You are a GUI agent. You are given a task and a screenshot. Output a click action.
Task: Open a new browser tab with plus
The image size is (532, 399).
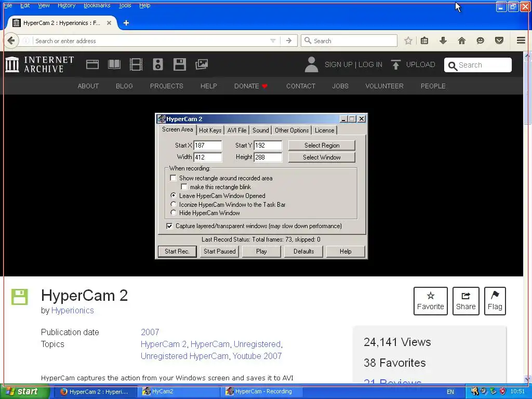126,23
